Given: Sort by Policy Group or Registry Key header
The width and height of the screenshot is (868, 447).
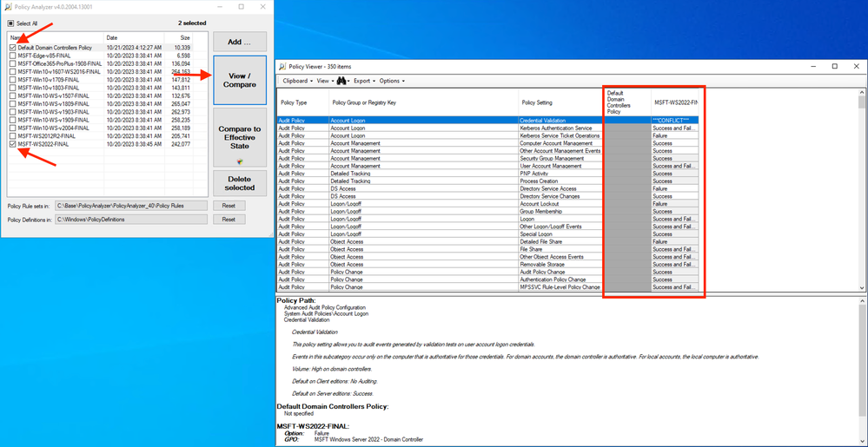Looking at the screenshot, I should click(423, 103).
